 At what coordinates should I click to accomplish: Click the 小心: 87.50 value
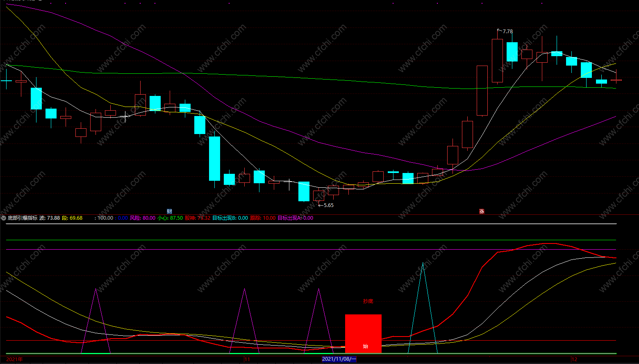coord(170,218)
